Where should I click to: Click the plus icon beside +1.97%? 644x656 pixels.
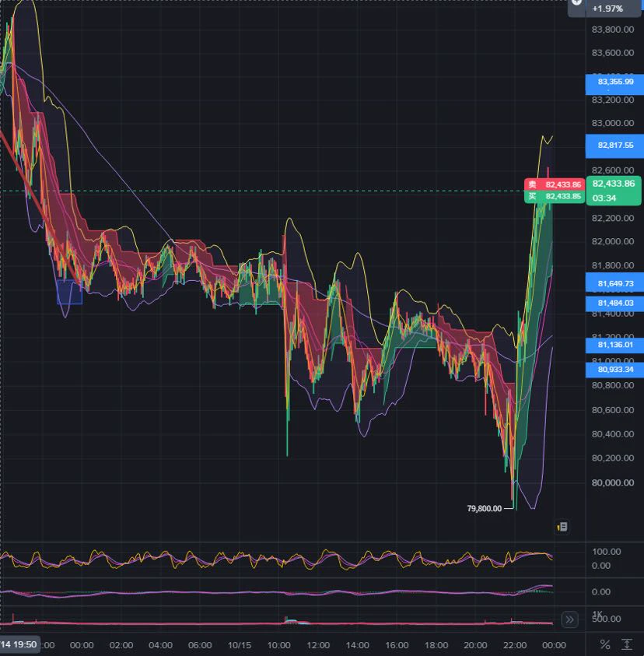point(576,2)
